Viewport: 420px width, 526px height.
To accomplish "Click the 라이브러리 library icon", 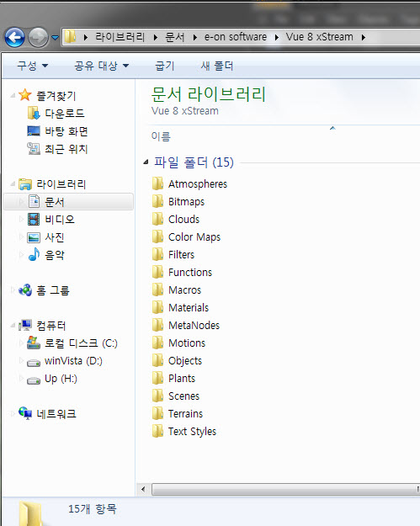I will [25, 183].
